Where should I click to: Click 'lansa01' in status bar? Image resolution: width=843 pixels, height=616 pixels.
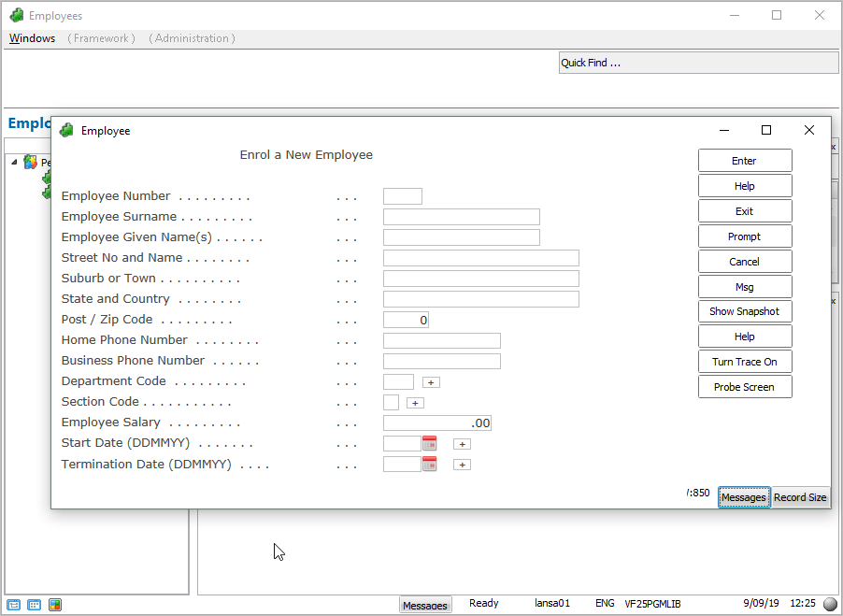552,603
